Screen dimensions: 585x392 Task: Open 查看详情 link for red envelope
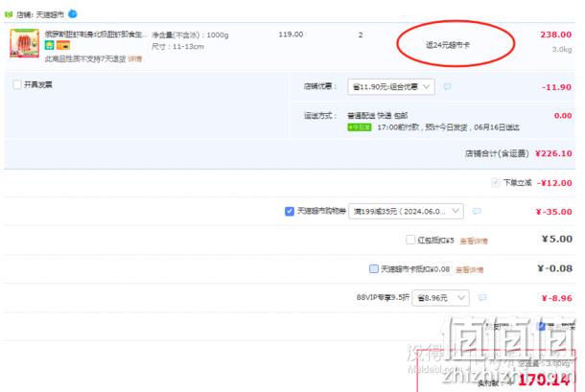tap(474, 241)
